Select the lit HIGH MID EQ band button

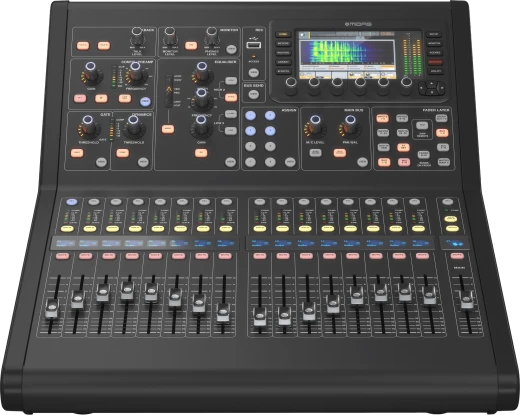[231, 97]
